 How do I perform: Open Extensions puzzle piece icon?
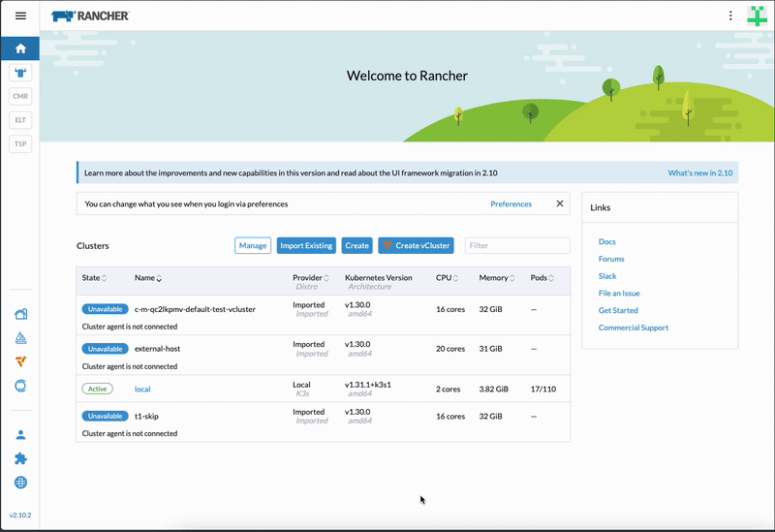coord(20,458)
